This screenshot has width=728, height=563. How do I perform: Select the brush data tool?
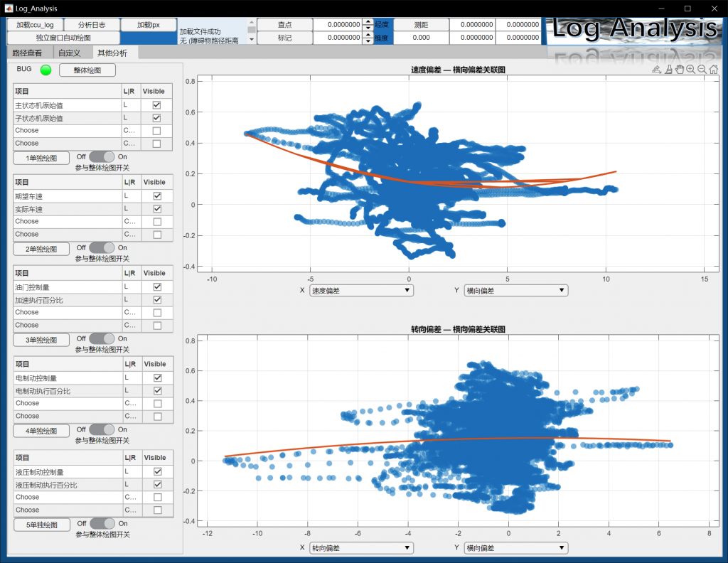(x=668, y=70)
